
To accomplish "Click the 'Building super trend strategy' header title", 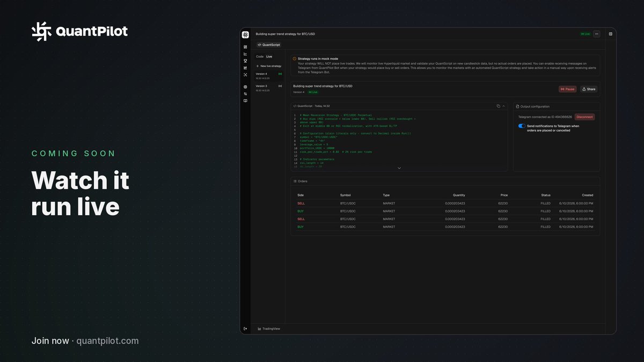I will point(285,34).
